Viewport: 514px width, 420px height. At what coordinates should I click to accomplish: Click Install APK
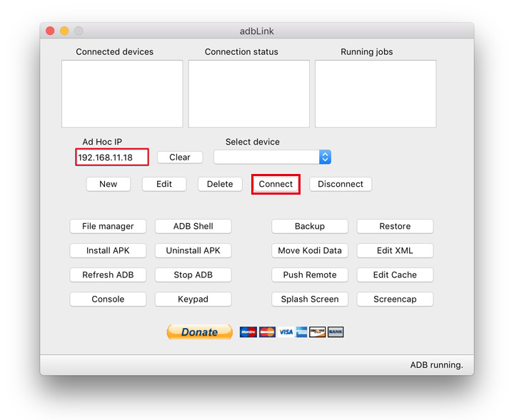click(x=108, y=250)
